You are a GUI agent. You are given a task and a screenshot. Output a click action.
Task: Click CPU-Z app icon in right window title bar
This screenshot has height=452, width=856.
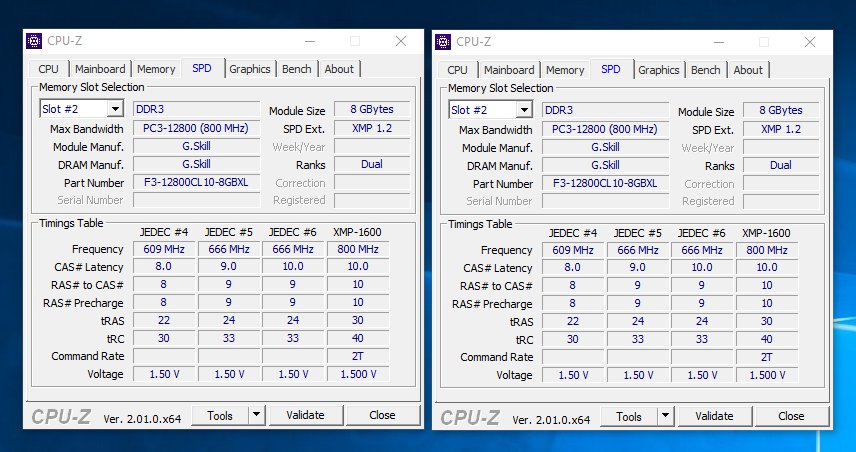coord(442,42)
